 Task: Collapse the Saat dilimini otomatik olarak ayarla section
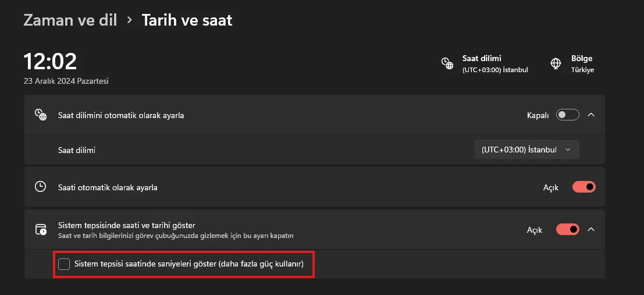(x=591, y=115)
